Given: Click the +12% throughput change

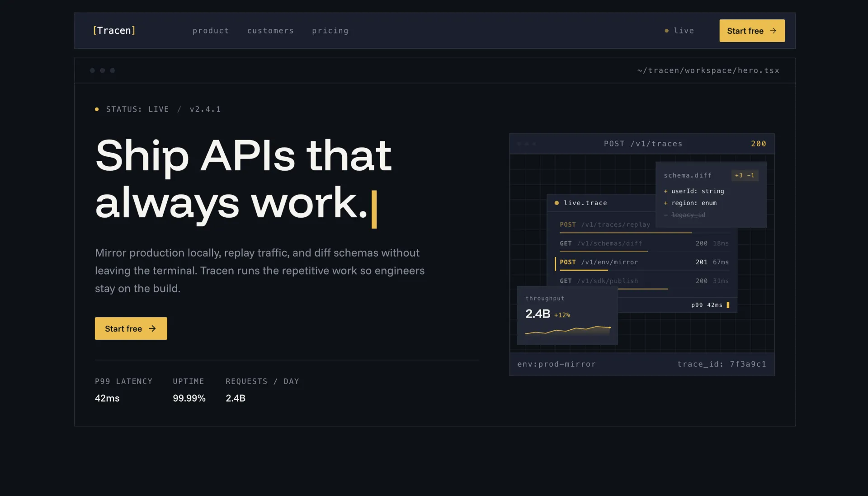Looking at the screenshot, I should tap(562, 315).
